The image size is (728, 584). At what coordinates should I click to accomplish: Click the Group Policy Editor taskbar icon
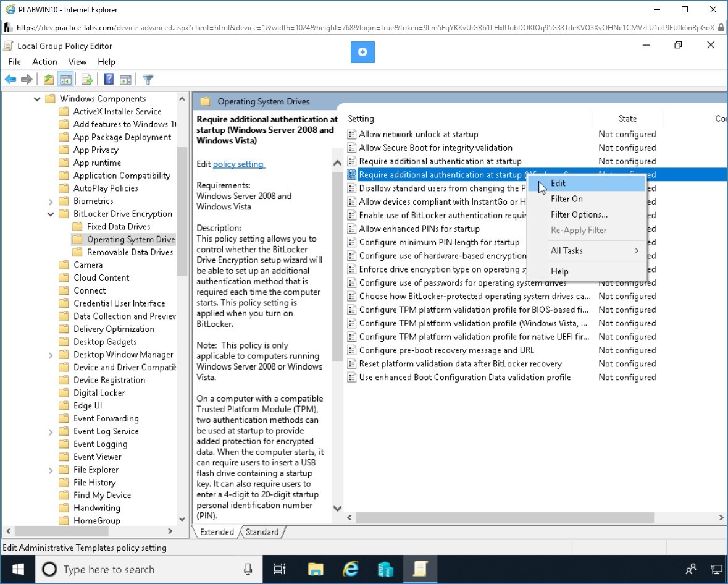pyautogui.click(x=420, y=569)
